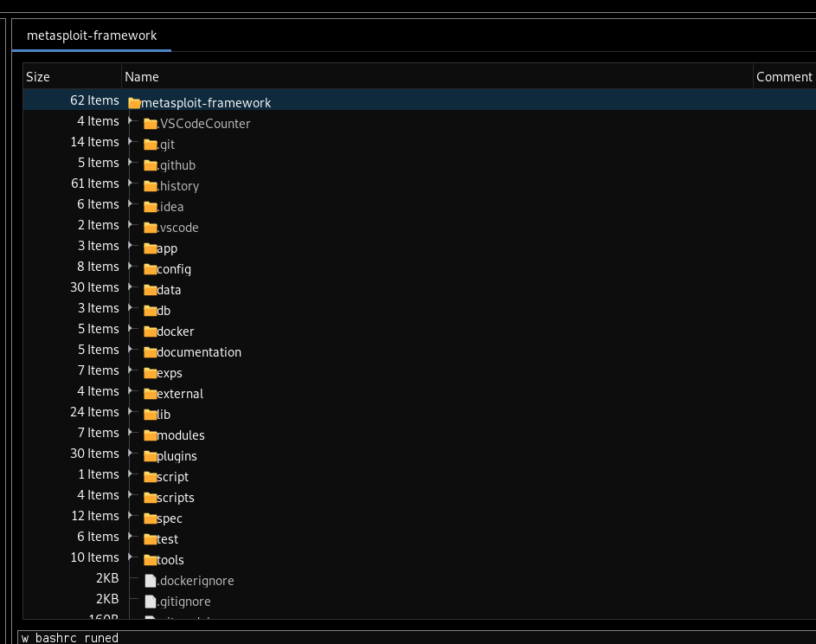Click the Comment column header

(784, 76)
